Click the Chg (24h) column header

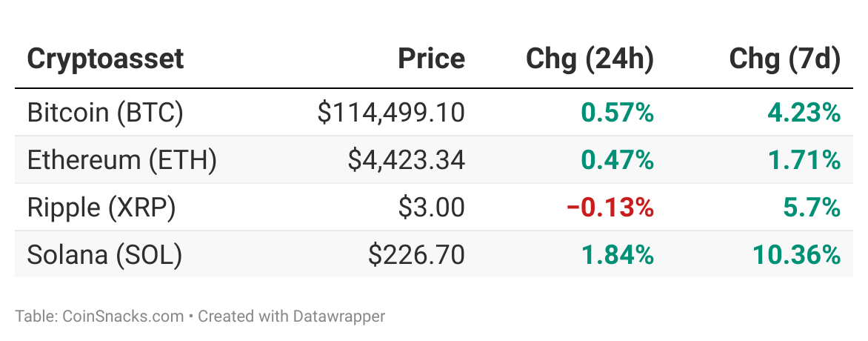[x=590, y=59]
